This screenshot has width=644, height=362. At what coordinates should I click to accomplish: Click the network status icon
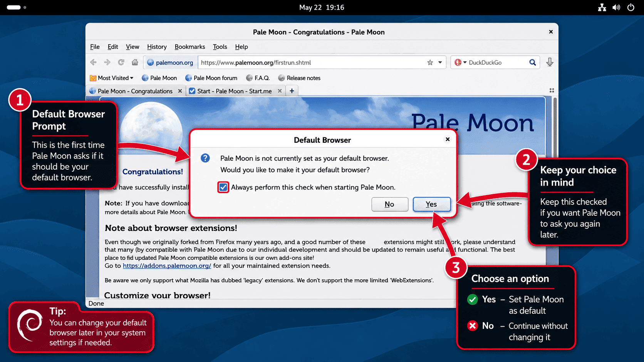pyautogui.click(x=602, y=7)
